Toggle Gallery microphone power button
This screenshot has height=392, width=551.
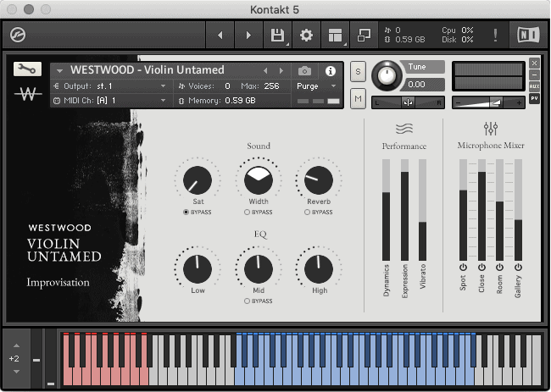pyautogui.click(x=518, y=268)
